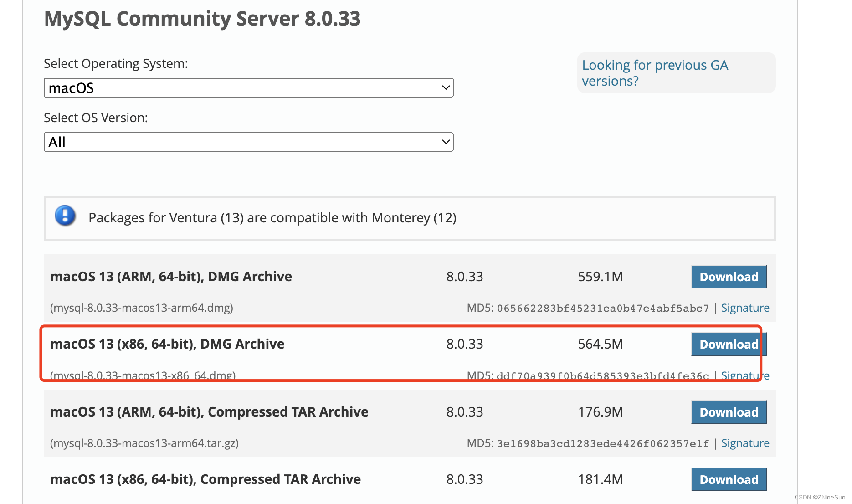Click the blue info exclamation icon
Viewport: 852px width, 504px height.
coord(65,216)
